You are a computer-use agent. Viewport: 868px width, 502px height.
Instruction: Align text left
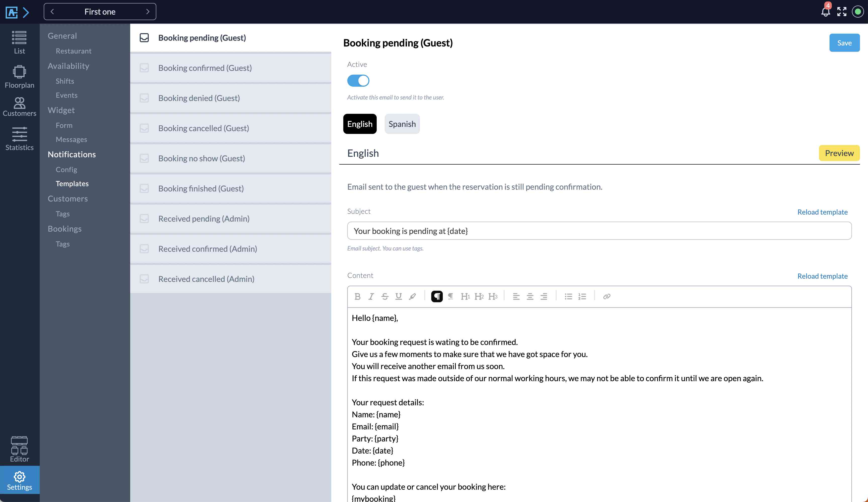tap(516, 296)
